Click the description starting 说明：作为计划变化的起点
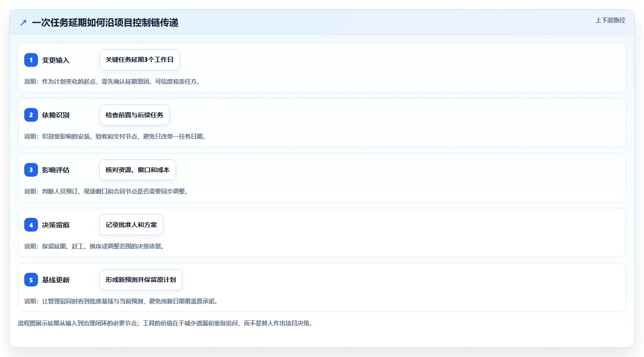This screenshot has width=644, height=357. (x=112, y=81)
